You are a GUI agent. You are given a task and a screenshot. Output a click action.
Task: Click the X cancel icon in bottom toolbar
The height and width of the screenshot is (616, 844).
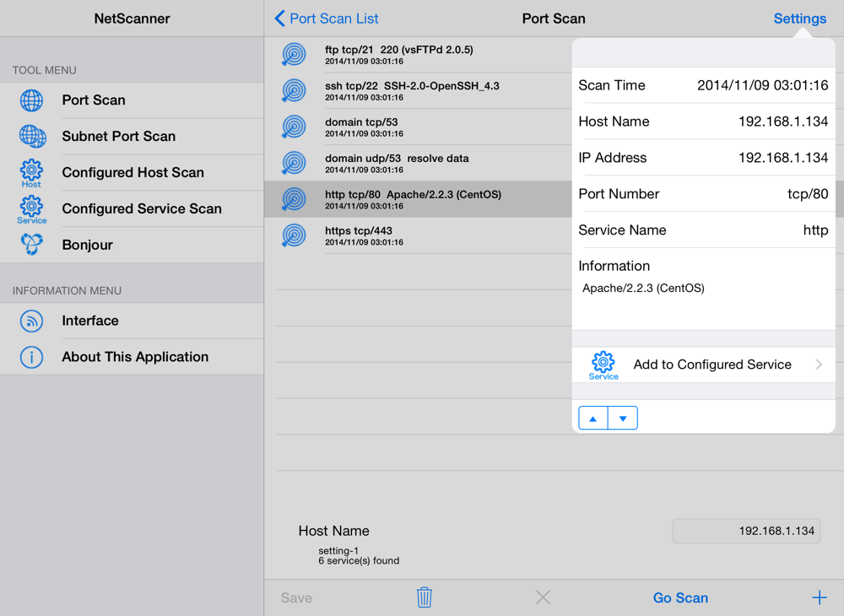(543, 597)
